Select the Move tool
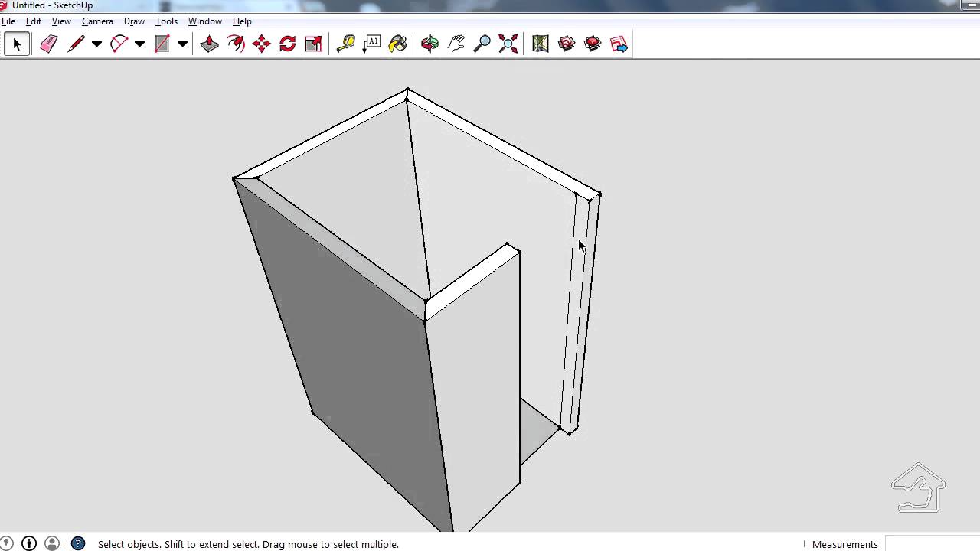980x551 pixels. coord(262,44)
